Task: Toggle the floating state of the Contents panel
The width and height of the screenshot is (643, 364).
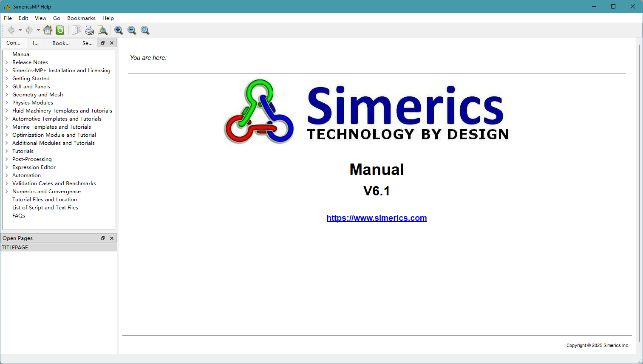Action: 102,42
